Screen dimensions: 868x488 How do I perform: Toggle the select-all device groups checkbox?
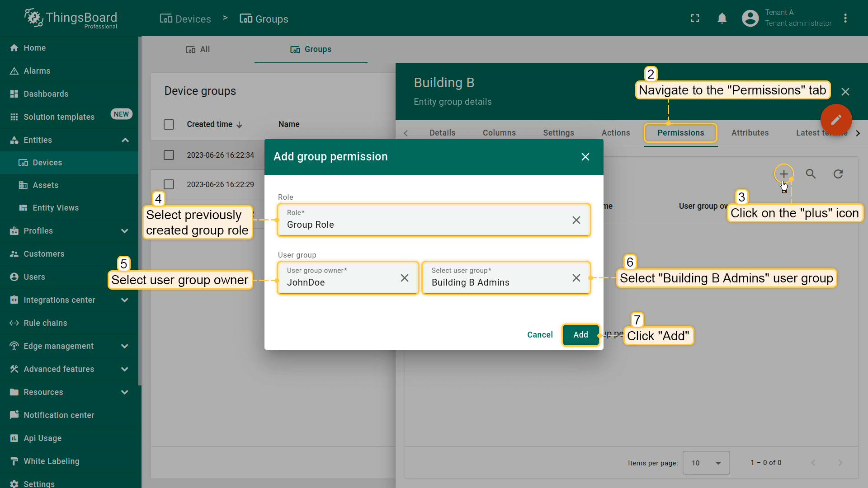(x=169, y=124)
